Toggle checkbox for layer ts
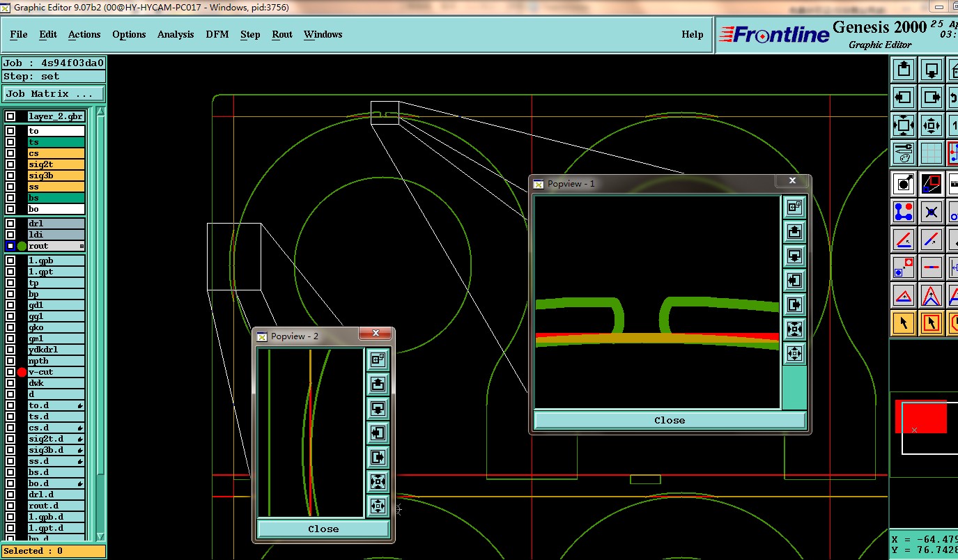958x560 pixels. pos(10,142)
